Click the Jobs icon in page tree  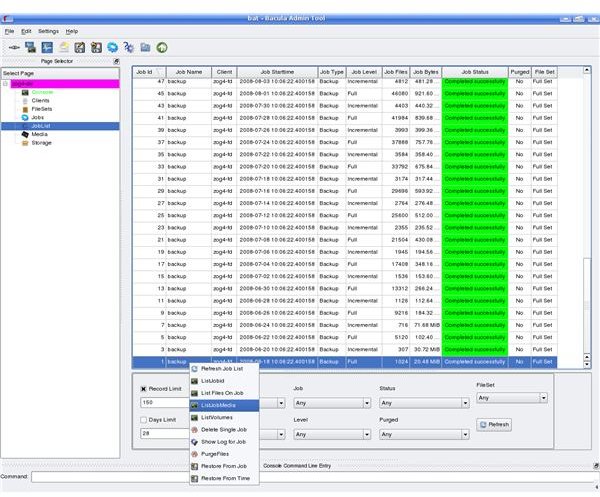(25, 117)
